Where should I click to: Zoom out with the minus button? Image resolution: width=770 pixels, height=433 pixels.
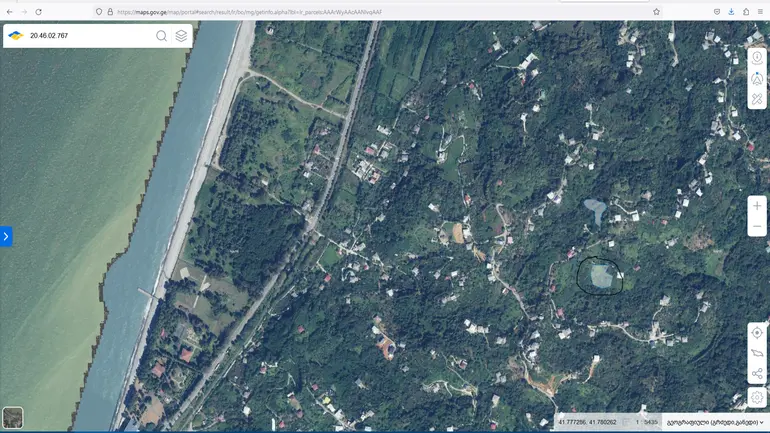pyautogui.click(x=757, y=226)
